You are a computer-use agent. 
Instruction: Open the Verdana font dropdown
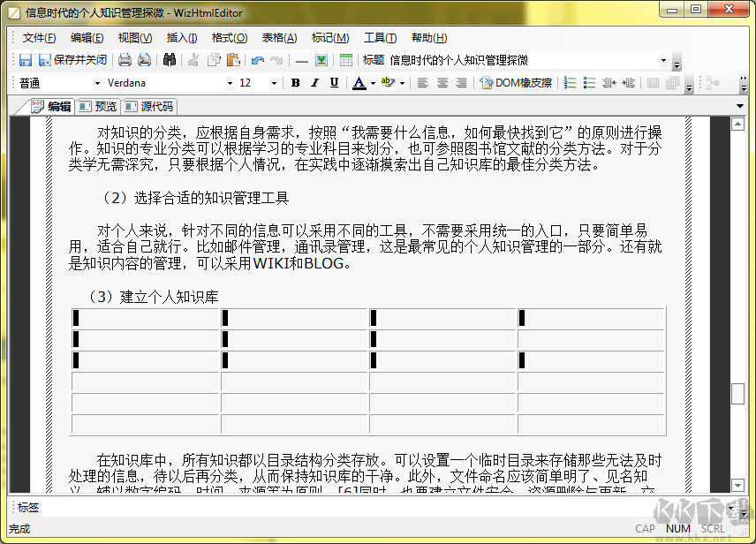coord(230,83)
